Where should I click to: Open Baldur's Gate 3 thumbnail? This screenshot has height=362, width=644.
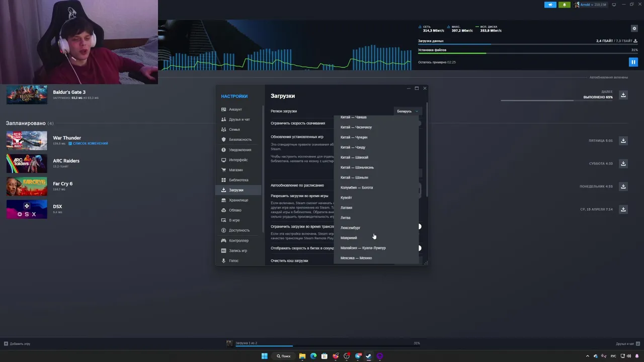coord(27,95)
